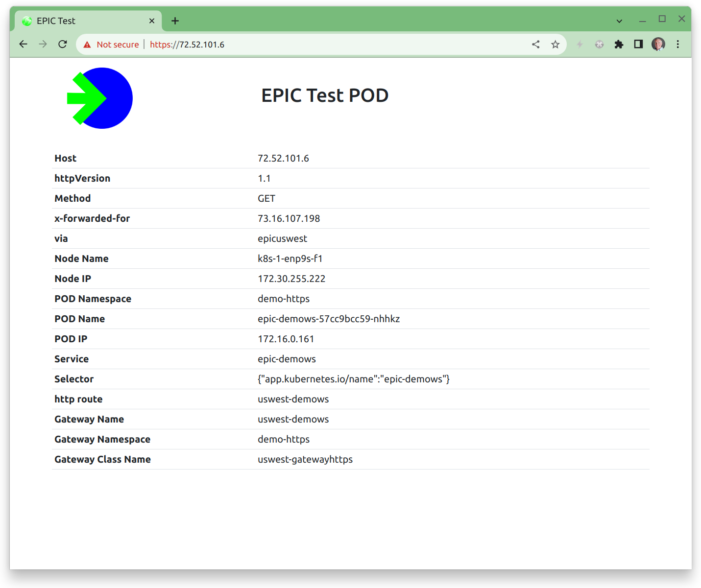Click the Not secure warning indicator

111,45
